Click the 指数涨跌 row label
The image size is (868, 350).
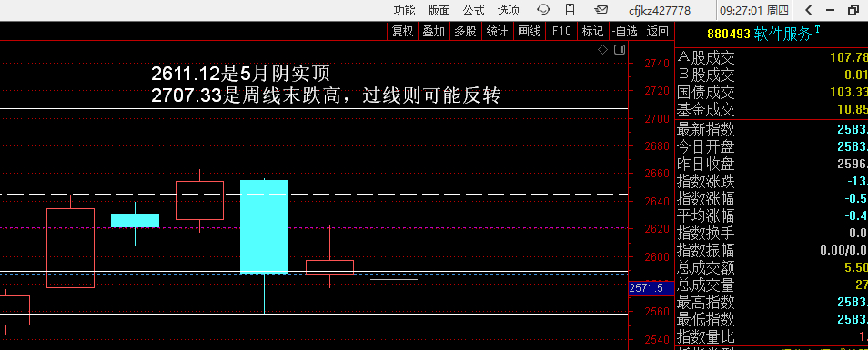pyautogui.click(x=706, y=181)
